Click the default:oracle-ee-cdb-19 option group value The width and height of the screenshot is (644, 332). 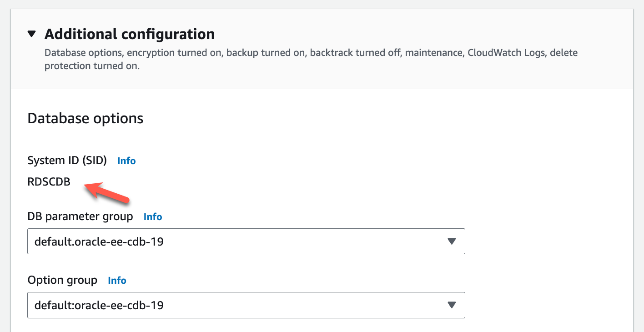point(99,305)
